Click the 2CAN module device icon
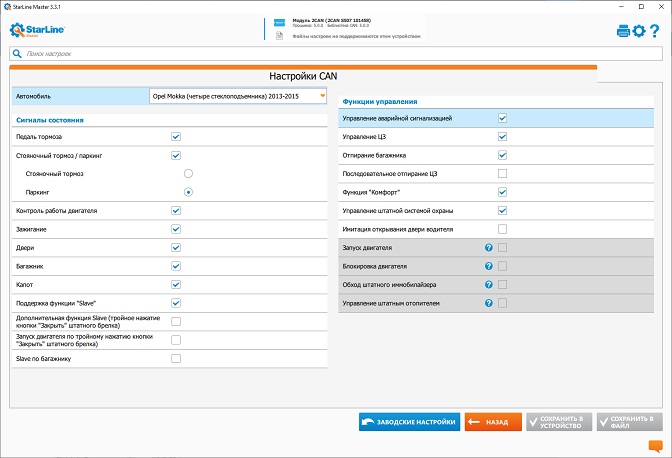 point(282,22)
